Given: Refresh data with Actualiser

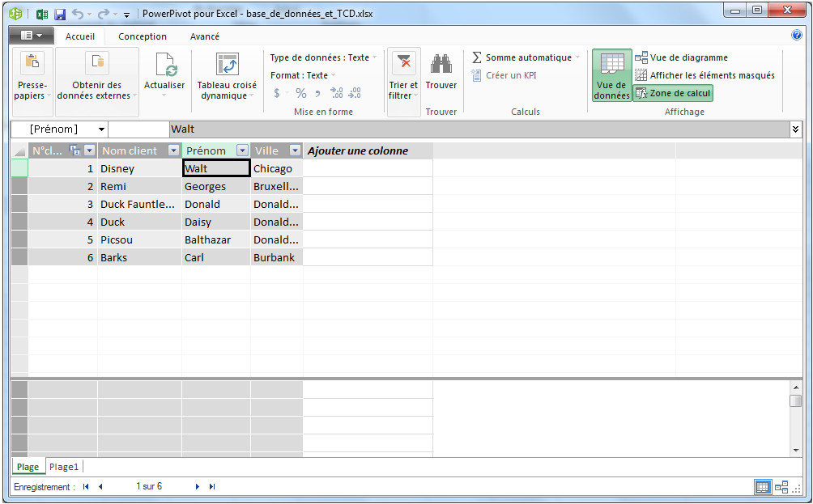Looking at the screenshot, I should pyautogui.click(x=164, y=75).
